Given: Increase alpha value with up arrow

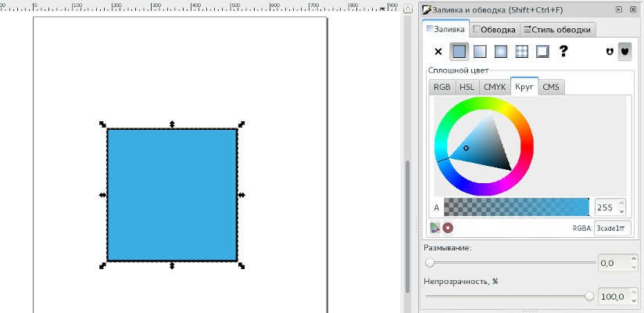Looking at the screenshot, I should coord(621,203).
